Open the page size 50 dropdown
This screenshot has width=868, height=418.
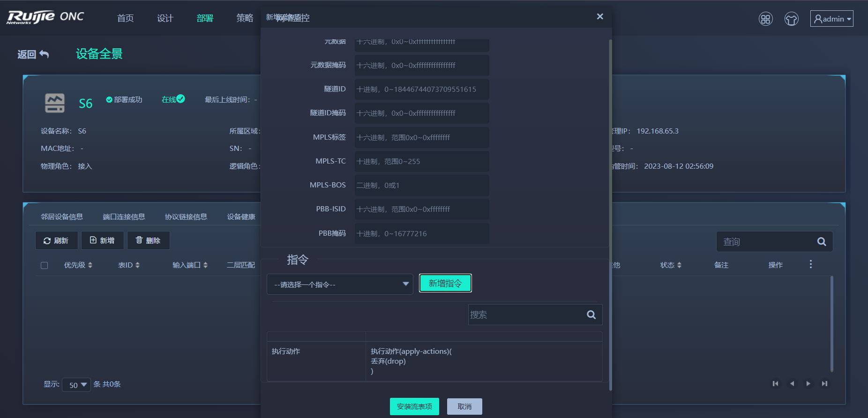point(76,385)
